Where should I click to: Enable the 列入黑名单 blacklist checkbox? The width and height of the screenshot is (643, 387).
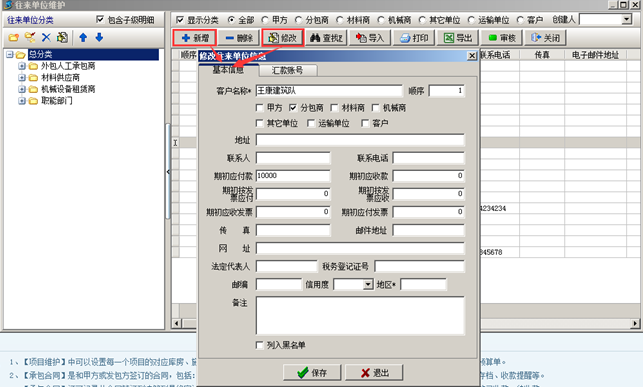tap(260, 345)
